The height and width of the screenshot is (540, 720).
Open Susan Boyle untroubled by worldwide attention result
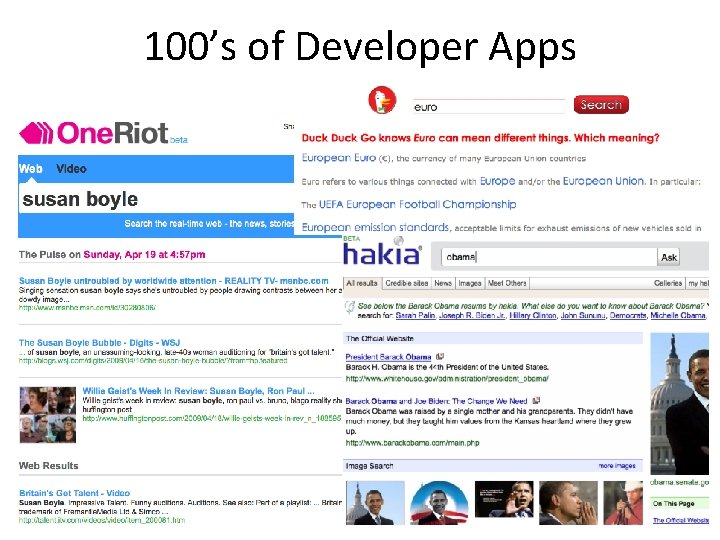click(174, 281)
